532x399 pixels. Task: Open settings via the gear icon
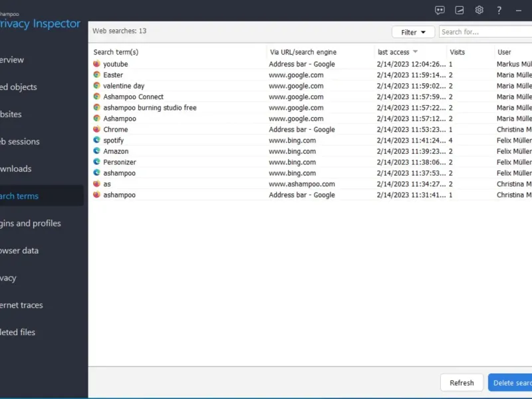(479, 10)
